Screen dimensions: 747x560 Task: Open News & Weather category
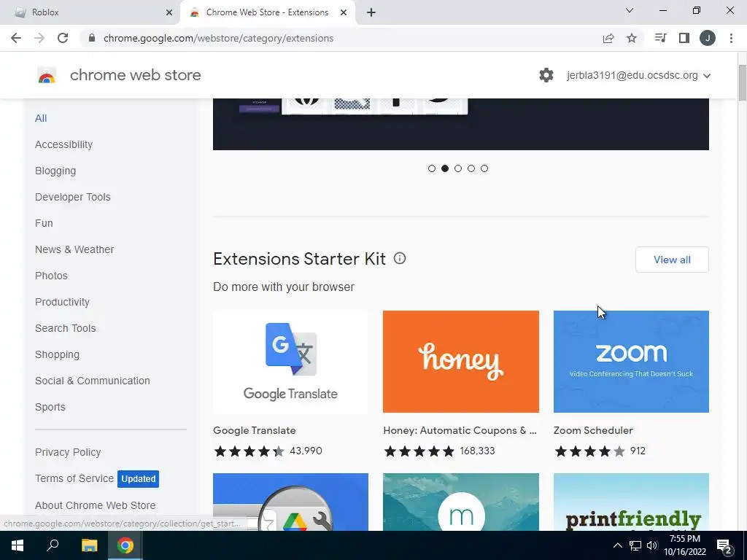(74, 249)
